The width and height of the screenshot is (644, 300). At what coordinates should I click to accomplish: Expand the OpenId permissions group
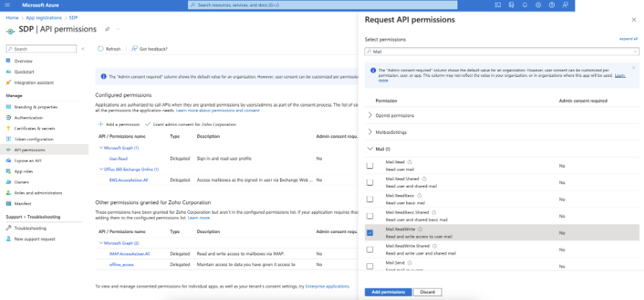(x=370, y=115)
